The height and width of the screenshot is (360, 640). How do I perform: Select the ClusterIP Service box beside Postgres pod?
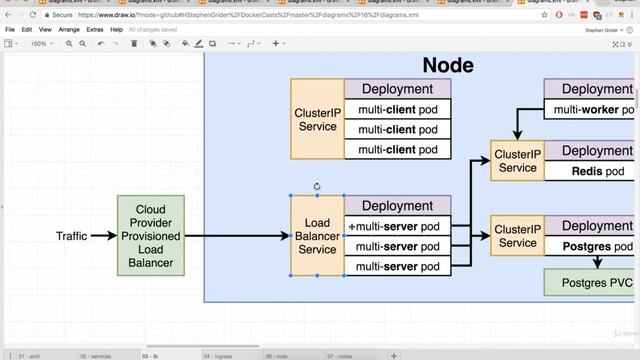[x=518, y=236]
